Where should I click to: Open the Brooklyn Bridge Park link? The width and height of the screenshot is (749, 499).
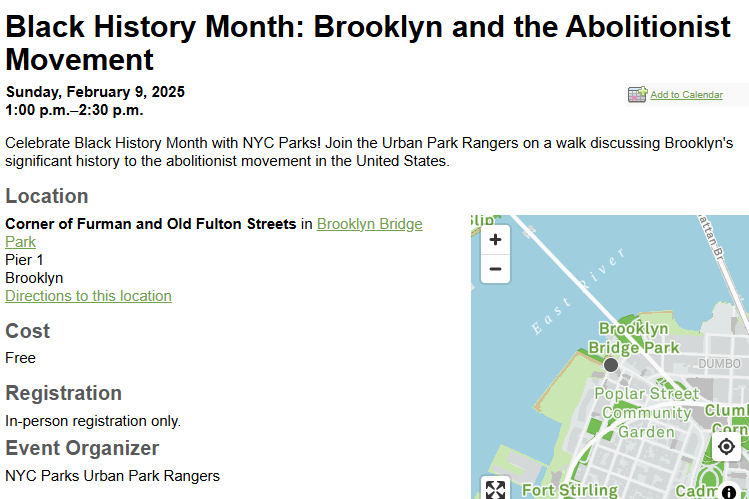pyautogui.click(x=214, y=233)
